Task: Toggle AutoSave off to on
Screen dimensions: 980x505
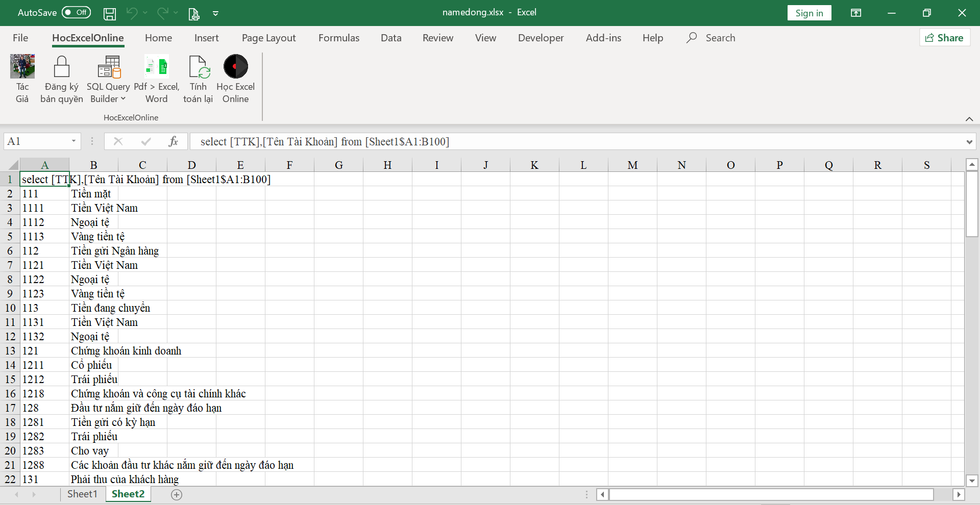Action: 76,12
